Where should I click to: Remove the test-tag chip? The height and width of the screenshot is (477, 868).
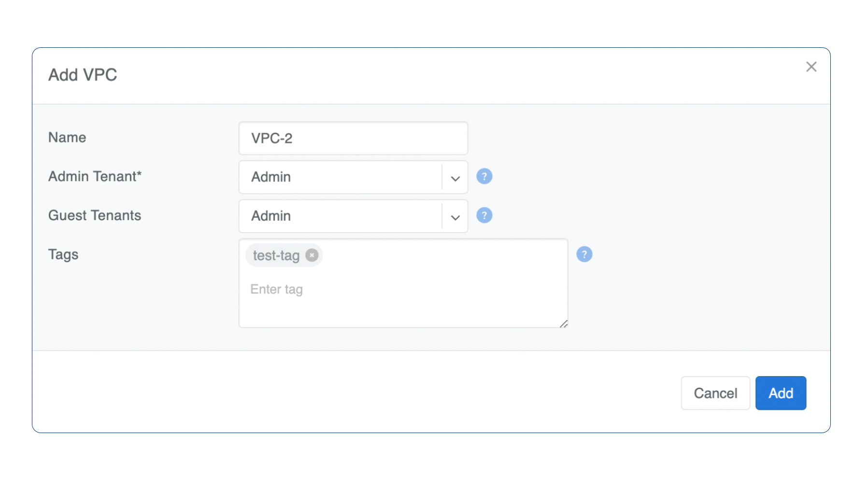(x=312, y=255)
